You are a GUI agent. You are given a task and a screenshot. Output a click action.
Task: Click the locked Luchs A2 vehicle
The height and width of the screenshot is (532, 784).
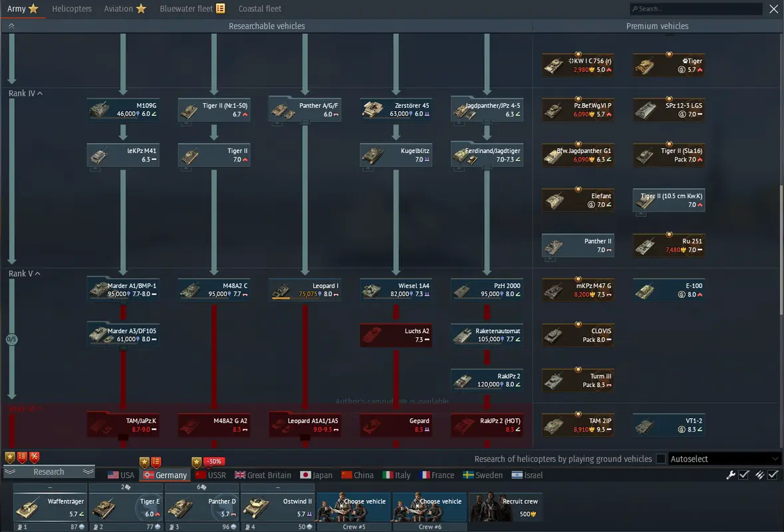396,335
